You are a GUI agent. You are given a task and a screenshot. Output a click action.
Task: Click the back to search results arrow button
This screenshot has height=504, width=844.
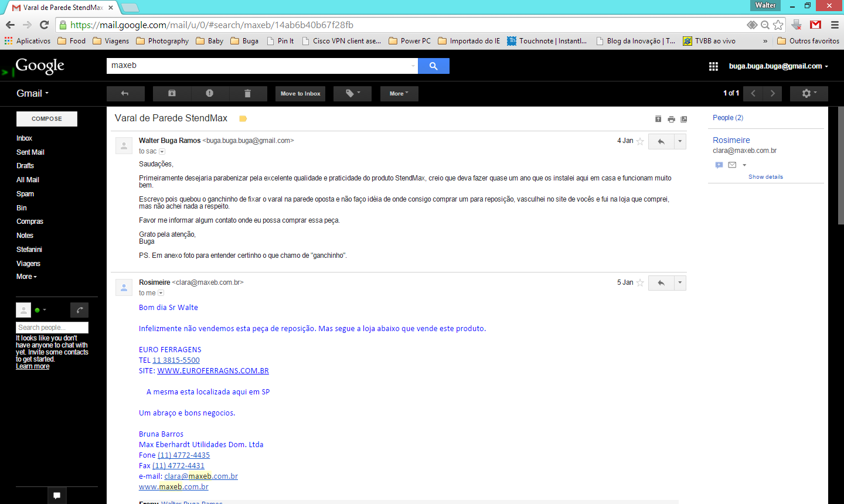coord(125,94)
